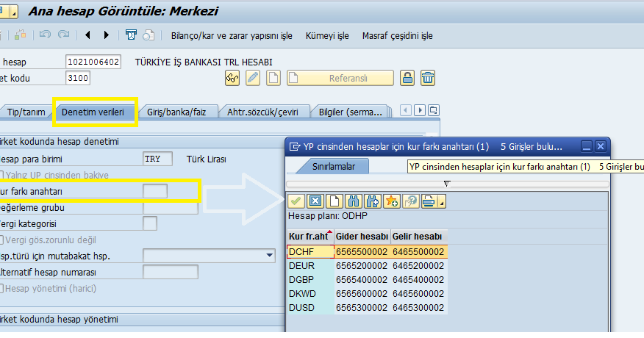The width and height of the screenshot is (644, 338).
Task: Click income account 6465300002
Action: pos(418,308)
